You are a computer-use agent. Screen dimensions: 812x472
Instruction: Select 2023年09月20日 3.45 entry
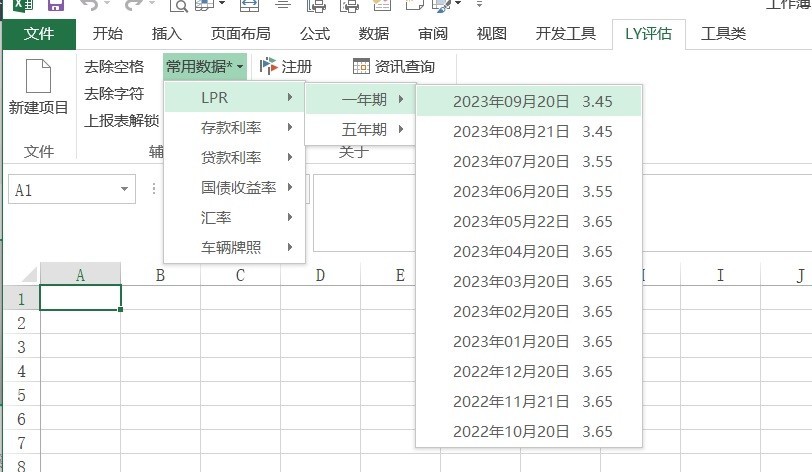(529, 102)
